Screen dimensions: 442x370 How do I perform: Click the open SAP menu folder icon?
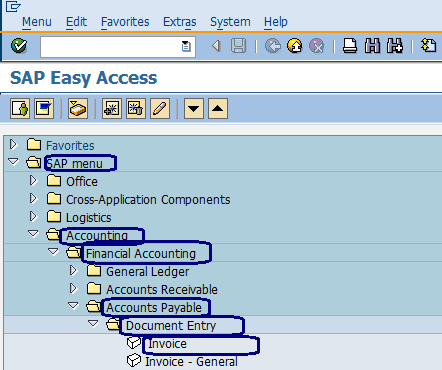pyautogui.click(x=34, y=163)
